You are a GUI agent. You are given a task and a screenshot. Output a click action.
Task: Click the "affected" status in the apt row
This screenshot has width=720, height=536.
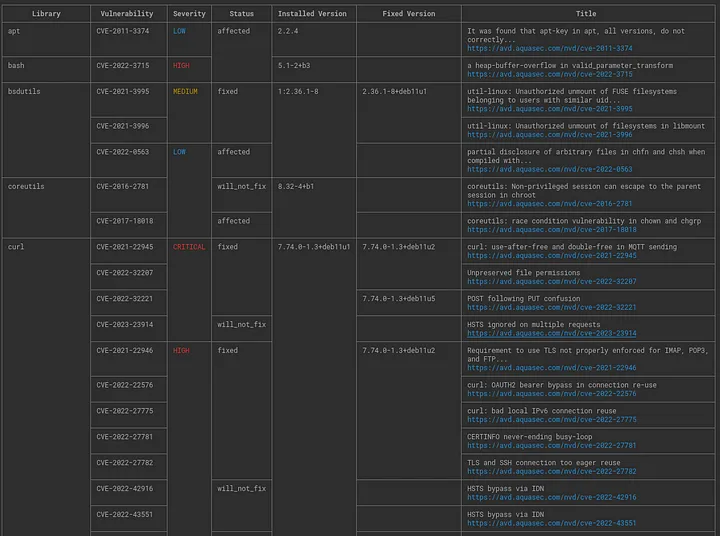pyautogui.click(x=234, y=31)
